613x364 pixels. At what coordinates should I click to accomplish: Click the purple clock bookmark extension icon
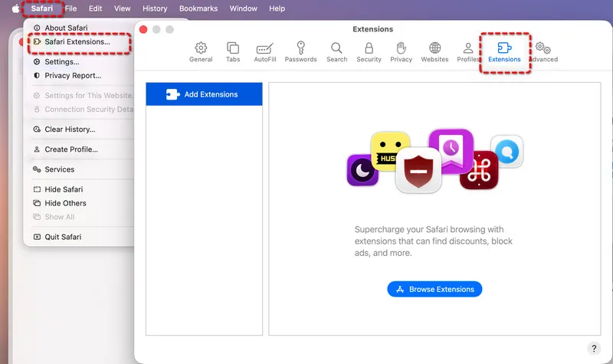coord(451,149)
